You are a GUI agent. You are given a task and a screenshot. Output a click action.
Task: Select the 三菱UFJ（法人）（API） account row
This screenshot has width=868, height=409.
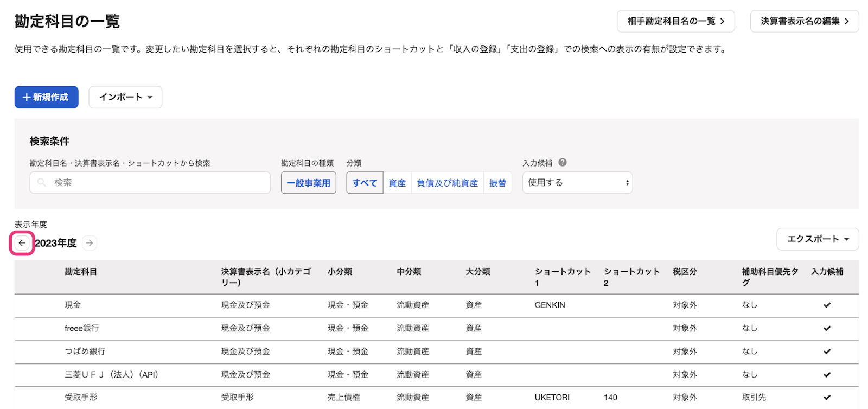coord(437,375)
